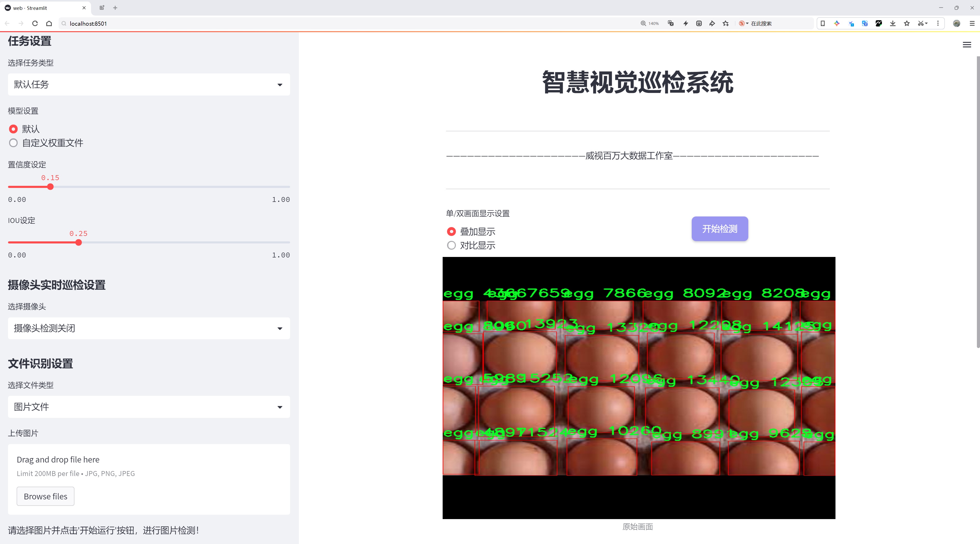Click the lightning bolt speed mode icon
Screen dimensions: 980x544
tap(686, 24)
